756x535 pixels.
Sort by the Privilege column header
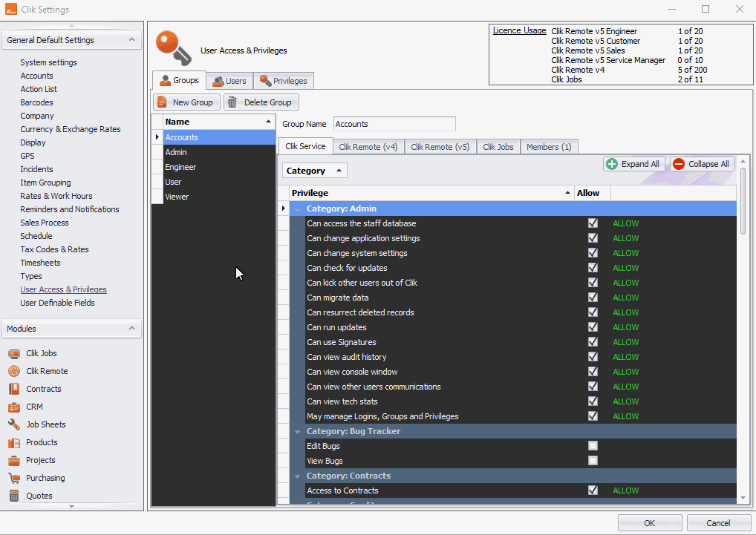(x=431, y=193)
